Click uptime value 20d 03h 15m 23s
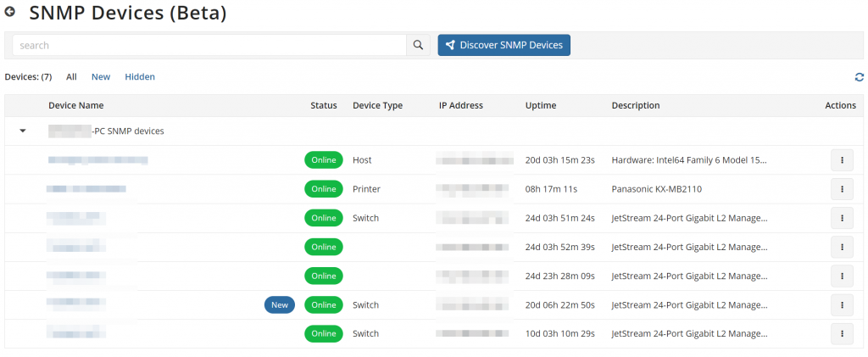Image resolution: width=868 pixels, height=357 pixels. (559, 160)
